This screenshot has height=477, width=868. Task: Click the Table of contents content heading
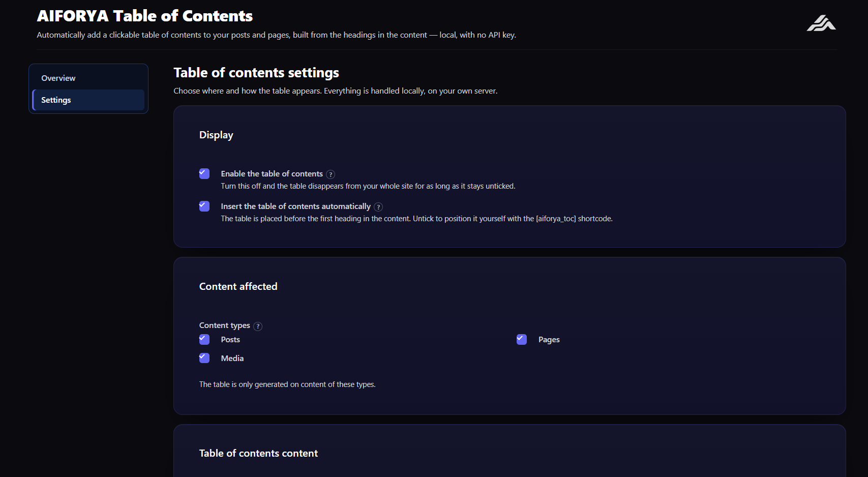258,453
